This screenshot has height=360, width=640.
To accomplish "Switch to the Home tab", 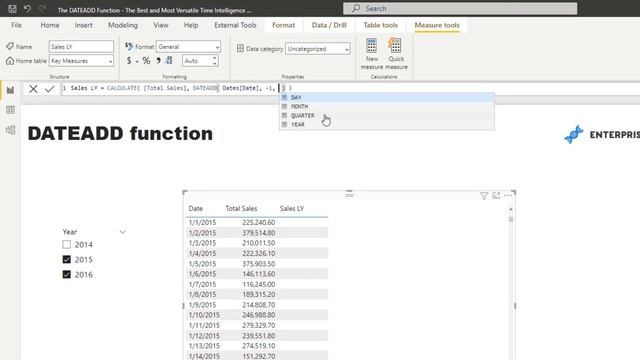I will pos(50,25).
